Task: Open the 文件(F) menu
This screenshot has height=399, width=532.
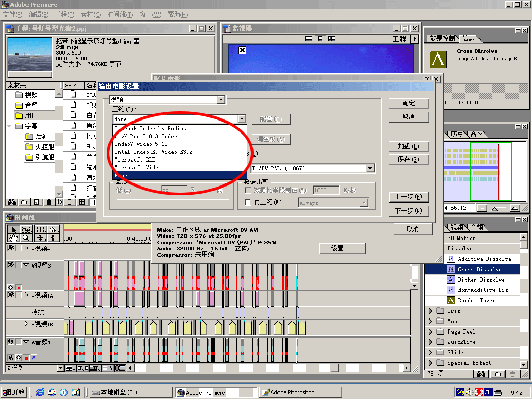Action: tap(13, 15)
